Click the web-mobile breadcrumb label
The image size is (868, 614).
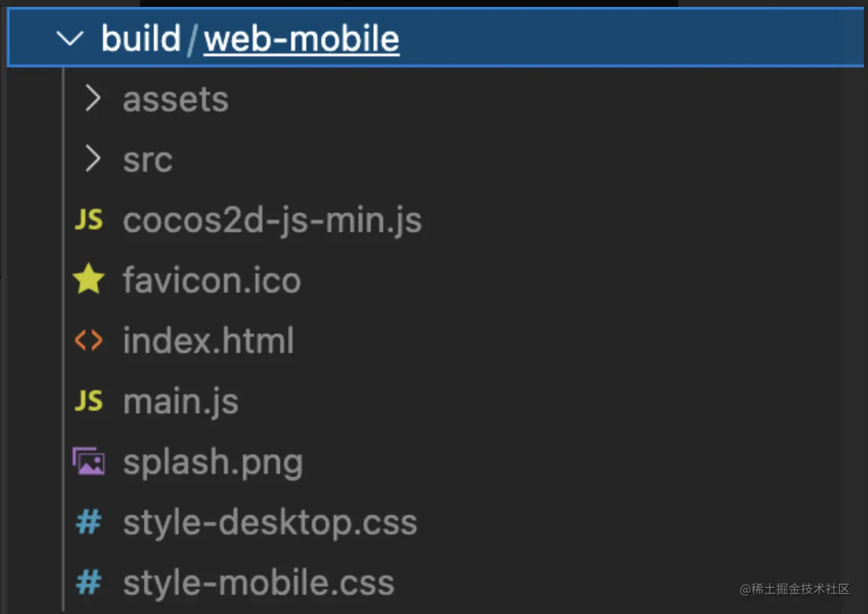pyautogui.click(x=301, y=39)
